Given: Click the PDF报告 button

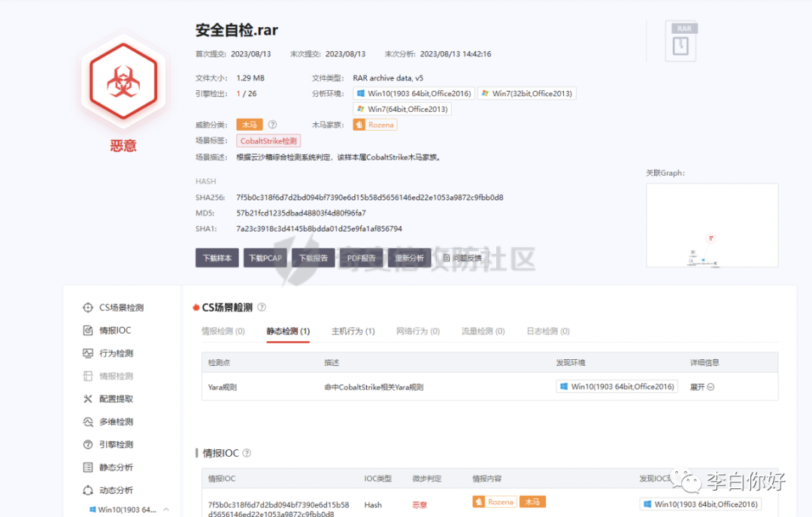Looking at the screenshot, I should pyautogui.click(x=362, y=258).
